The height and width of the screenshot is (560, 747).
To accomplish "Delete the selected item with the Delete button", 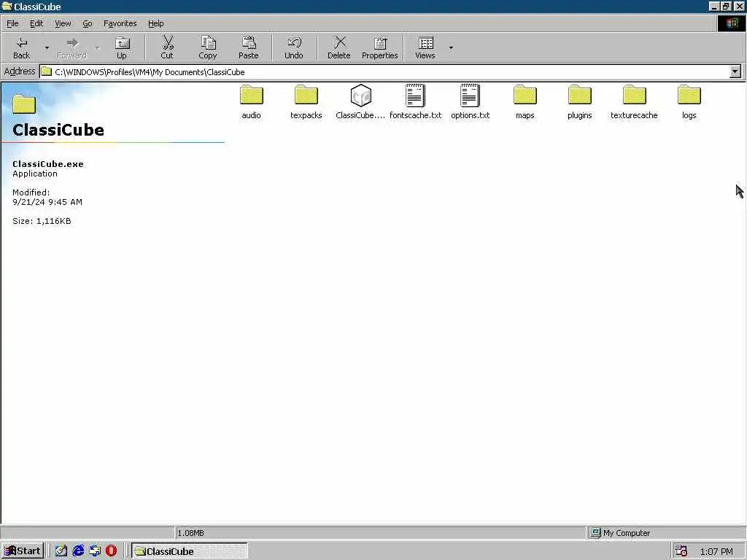I will pos(338,47).
